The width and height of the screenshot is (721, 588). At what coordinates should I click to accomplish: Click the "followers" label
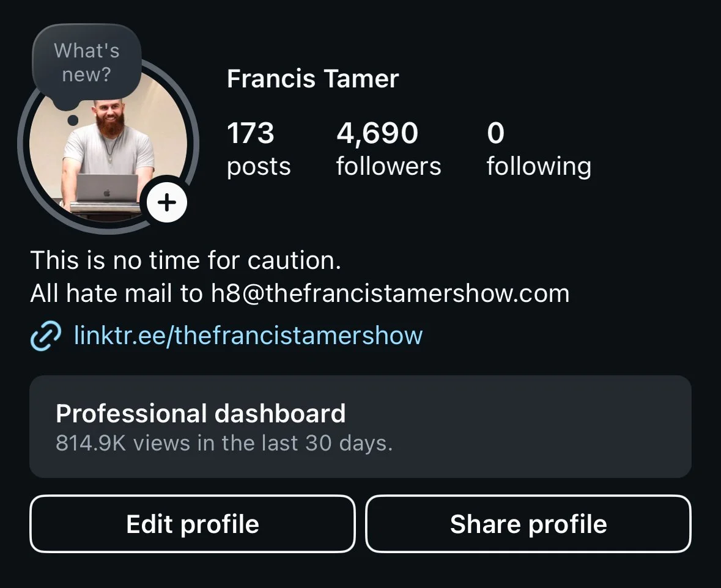tap(388, 166)
